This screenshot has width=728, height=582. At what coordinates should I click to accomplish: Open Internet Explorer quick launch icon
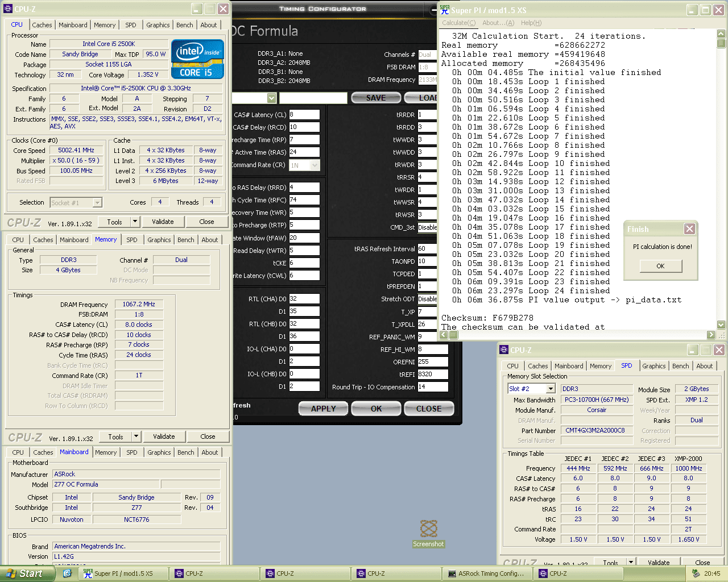(x=67, y=573)
